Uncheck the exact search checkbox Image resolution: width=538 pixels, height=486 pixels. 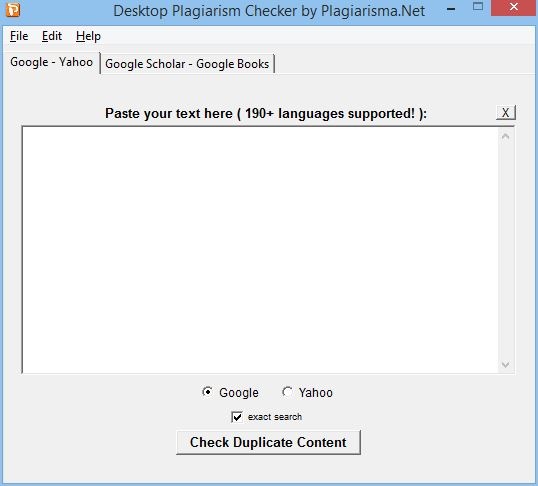(237, 417)
